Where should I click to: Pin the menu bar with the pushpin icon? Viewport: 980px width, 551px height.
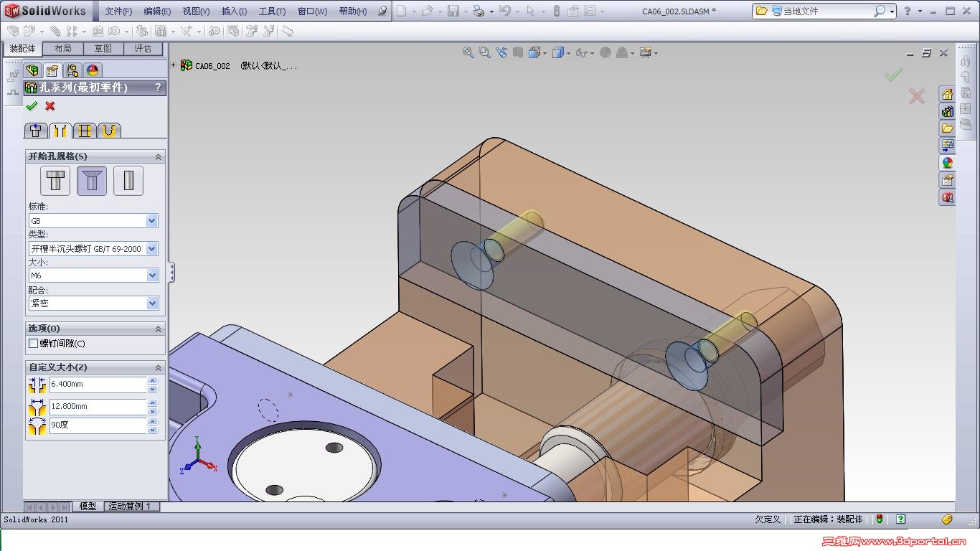[x=382, y=11]
